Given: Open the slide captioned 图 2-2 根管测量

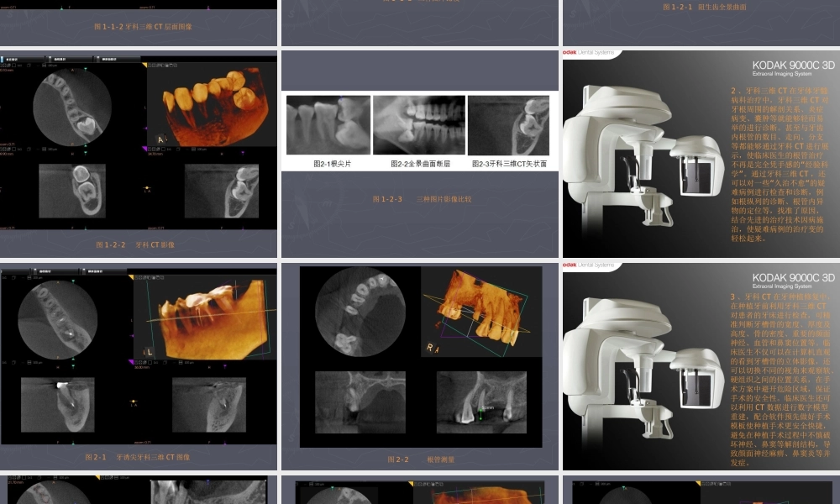Looking at the screenshot, I should pos(420,366).
